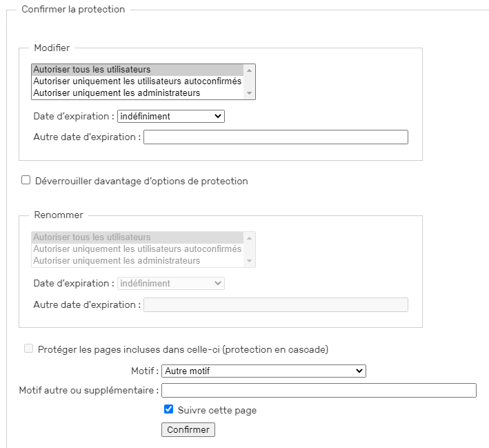Open Renommer 'Date d'expiration' dropdown
The height and width of the screenshot is (448, 489).
[x=171, y=284]
